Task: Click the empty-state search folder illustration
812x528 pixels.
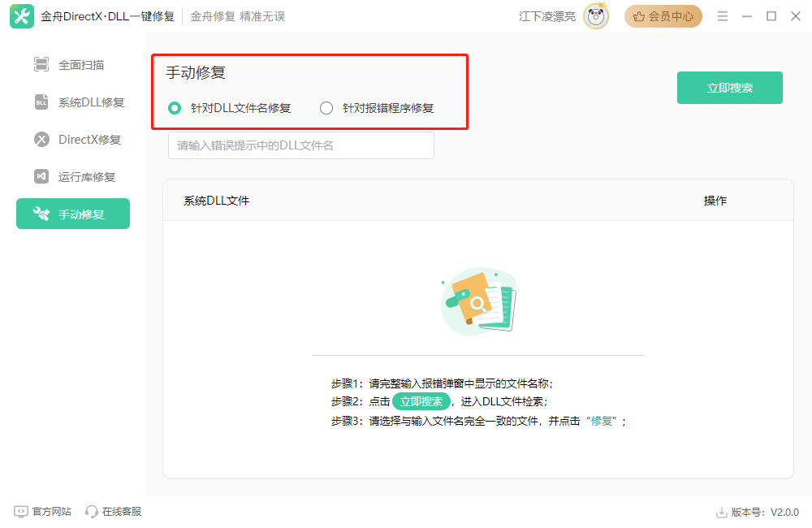Action: tap(478, 301)
